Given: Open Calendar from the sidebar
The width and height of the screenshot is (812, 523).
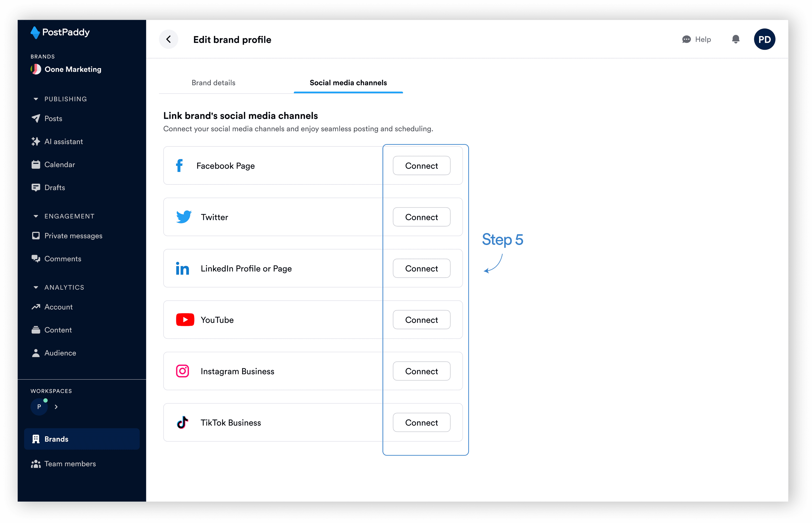Looking at the screenshot, I should coord(59,165).
